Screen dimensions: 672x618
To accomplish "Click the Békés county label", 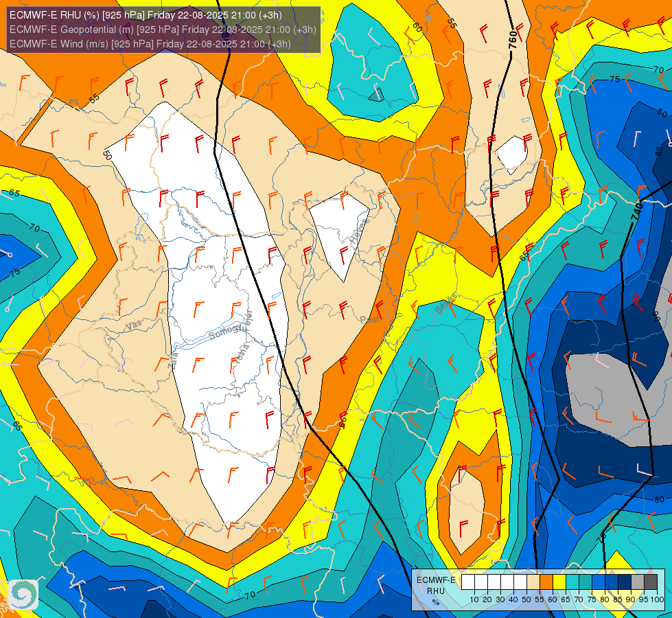I will tap(445, 303).
